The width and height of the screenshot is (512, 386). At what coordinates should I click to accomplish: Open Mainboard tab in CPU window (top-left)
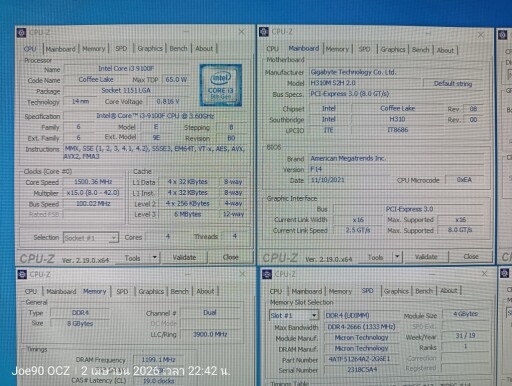[x=61, y=49]
